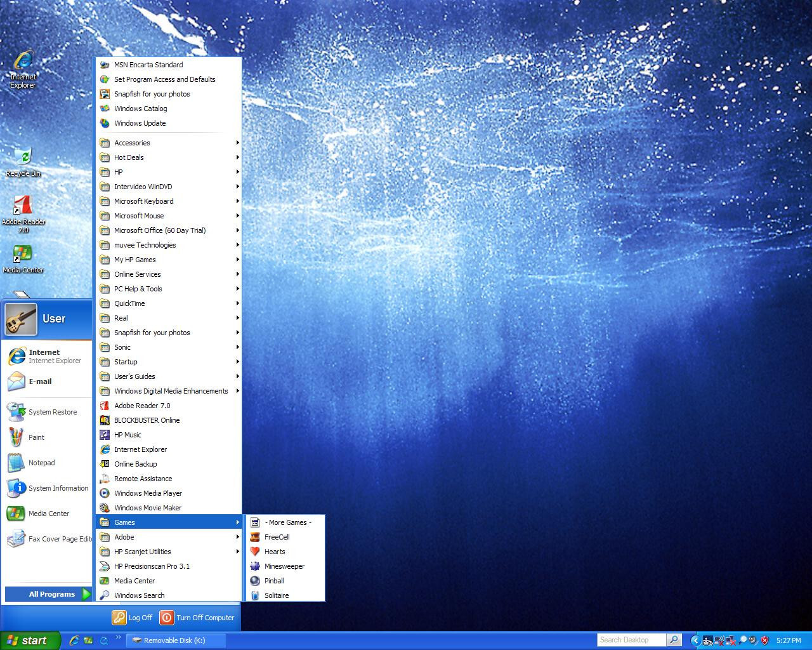Launch Hearts game icon
The image size is (812, 650).
tap(255, 552)
